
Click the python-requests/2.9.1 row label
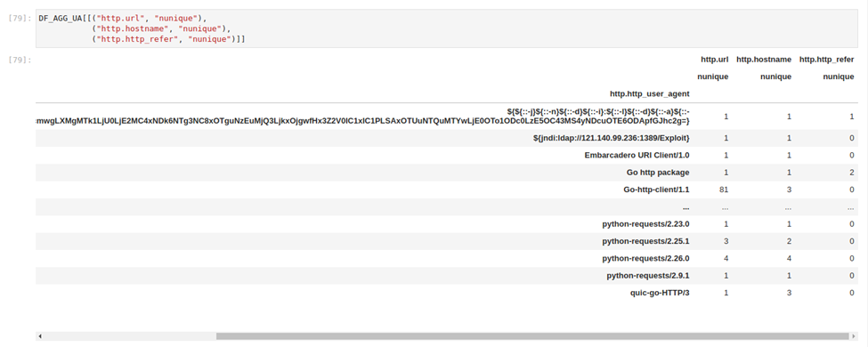[648, 276]
